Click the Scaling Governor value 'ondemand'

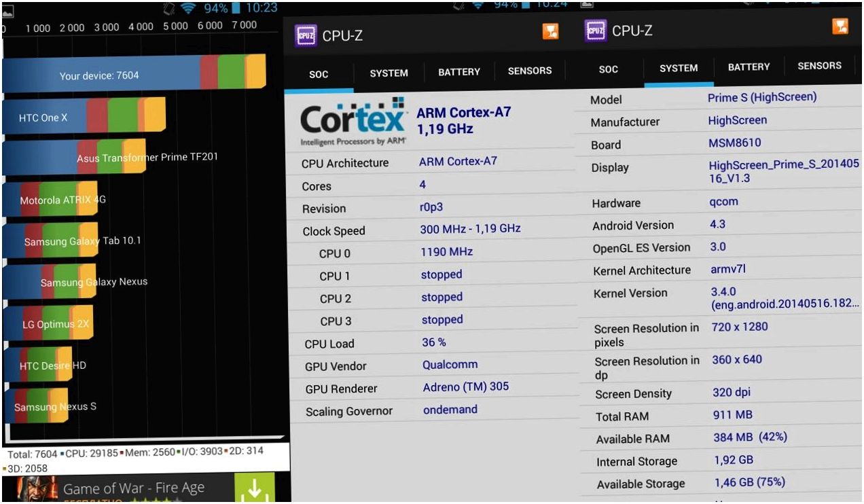(x=450, y=410)
